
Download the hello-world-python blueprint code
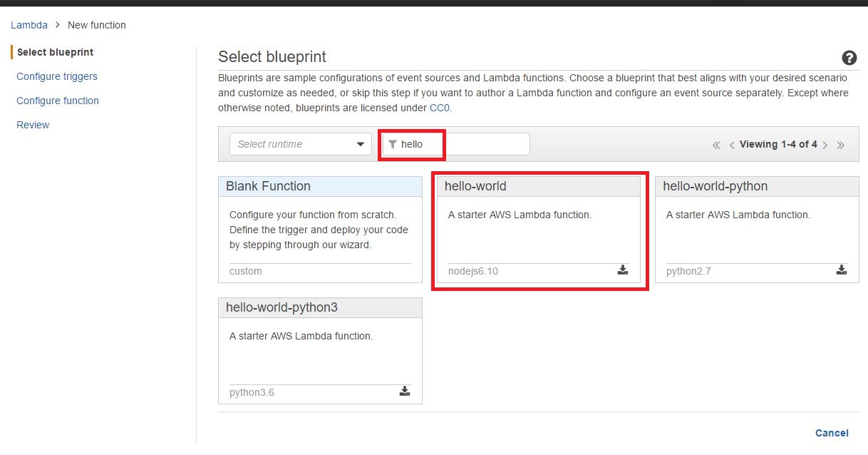click(x=842, y=271)
